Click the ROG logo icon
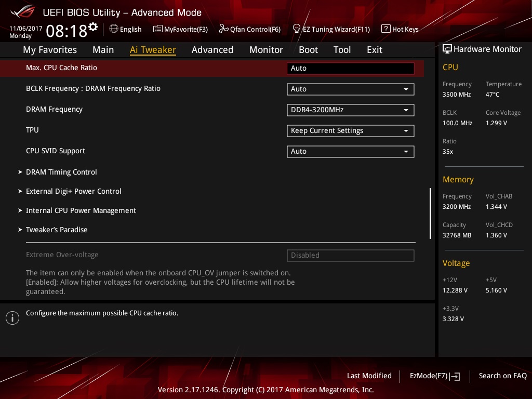Viewport: 532px width, 399px height. (x=23, y=11)
